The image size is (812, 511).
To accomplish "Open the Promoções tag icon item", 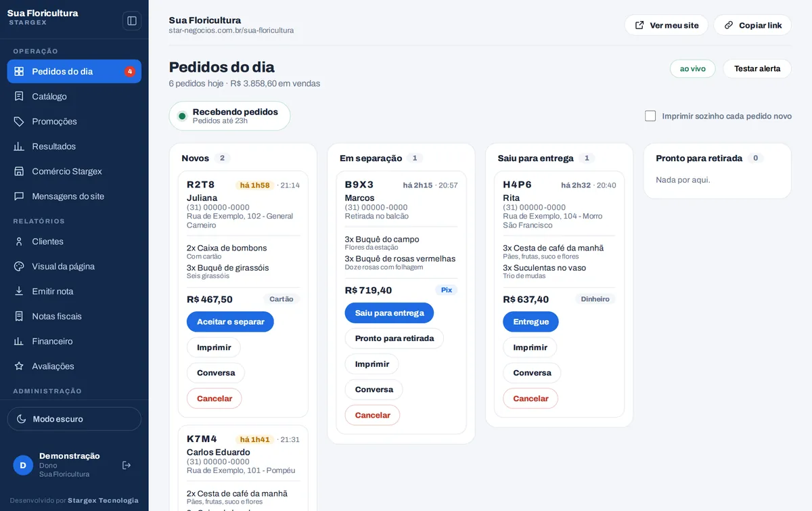I will pyautogui.click(x=74, y=121).
